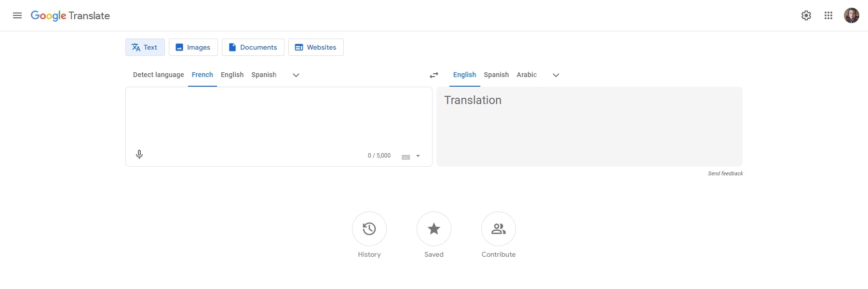This screenshot has height=289, width=868.
Task: Activate the microphone for voice input
Action: coord(139,154)
